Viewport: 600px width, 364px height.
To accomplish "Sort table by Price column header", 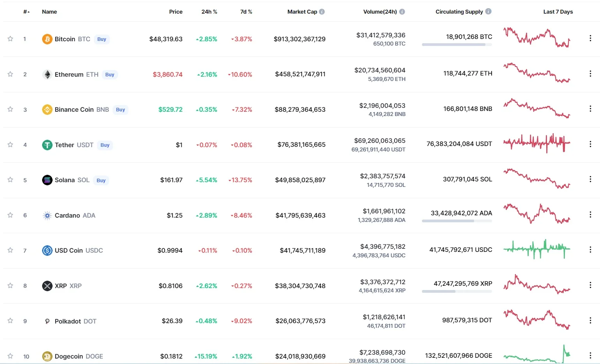I will tap(176, 12).
